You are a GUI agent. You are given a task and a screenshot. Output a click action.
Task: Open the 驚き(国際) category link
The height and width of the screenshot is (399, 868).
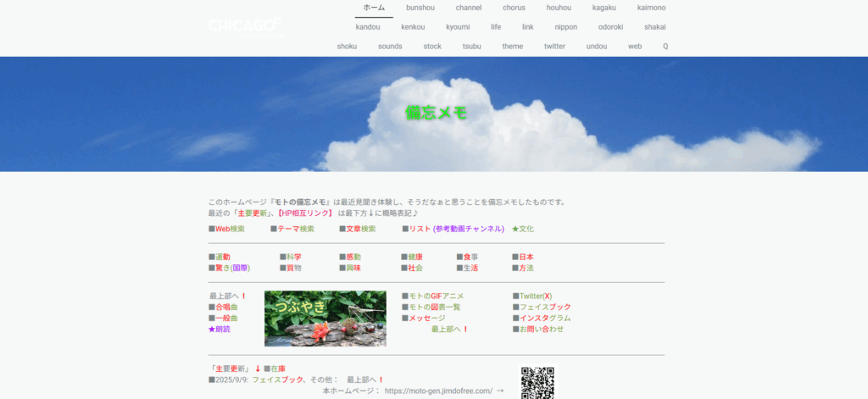(x=231, y=268)
